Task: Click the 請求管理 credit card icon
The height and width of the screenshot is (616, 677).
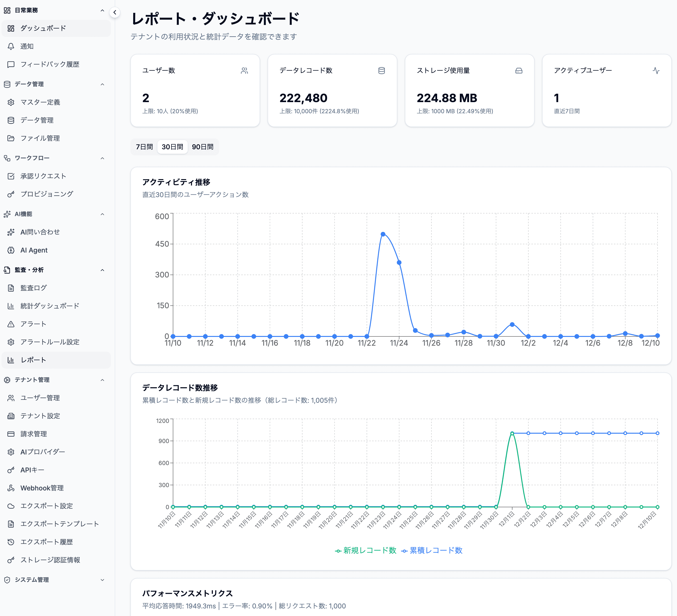Action: coord(11,434)
